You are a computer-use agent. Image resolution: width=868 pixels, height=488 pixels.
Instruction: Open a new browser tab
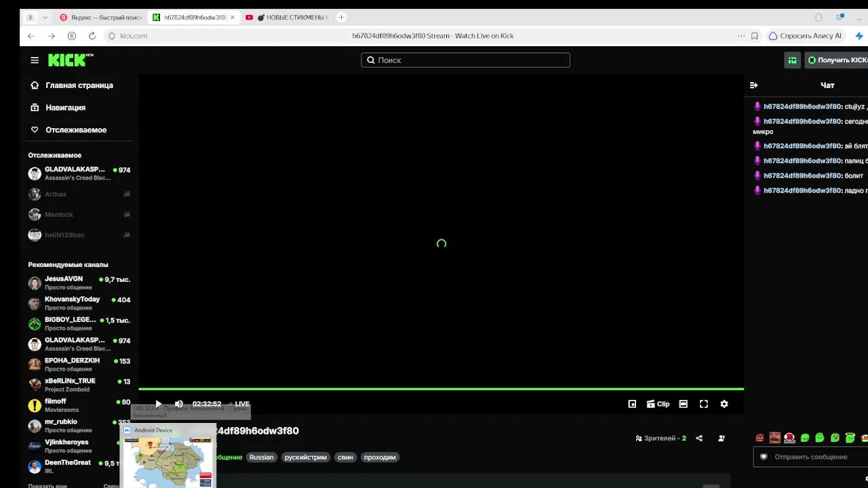(341, 17)
